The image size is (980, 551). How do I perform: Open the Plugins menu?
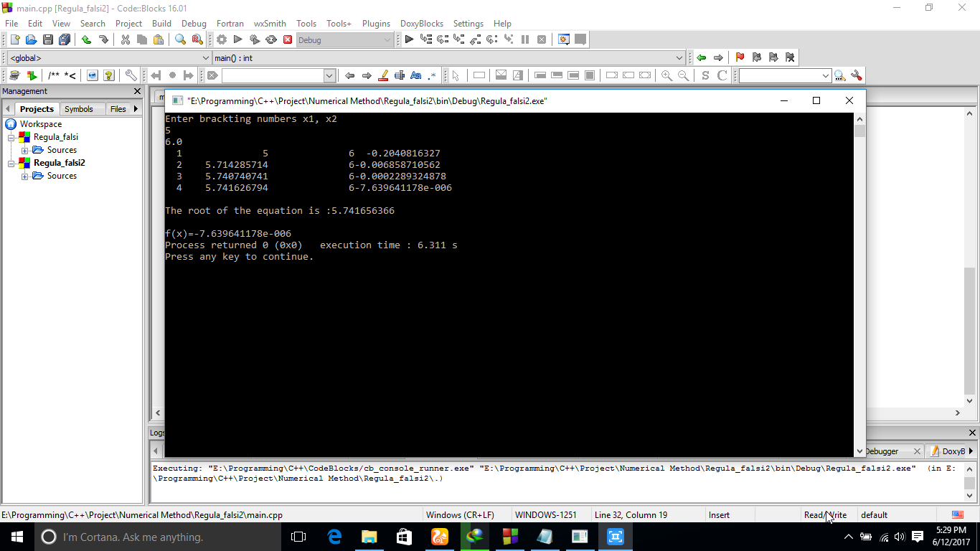point(376,24)
